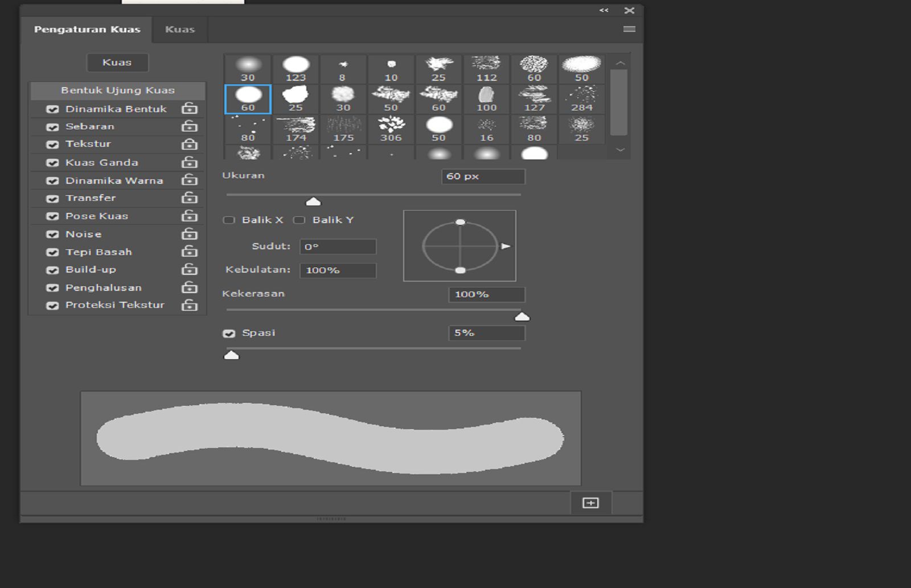Click the Kuas button
Image resolution: width=911 pixels, height=588 pixels.
117,63
